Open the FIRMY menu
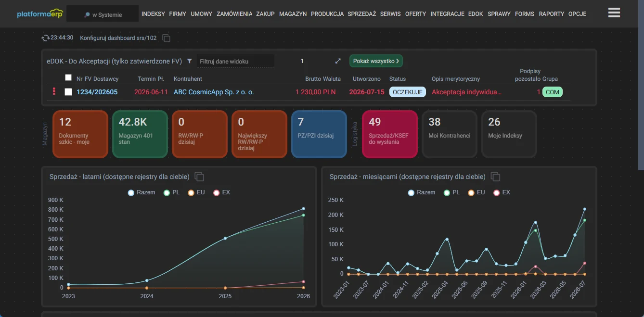Screen dimensions: 644x317 (178, 14)
